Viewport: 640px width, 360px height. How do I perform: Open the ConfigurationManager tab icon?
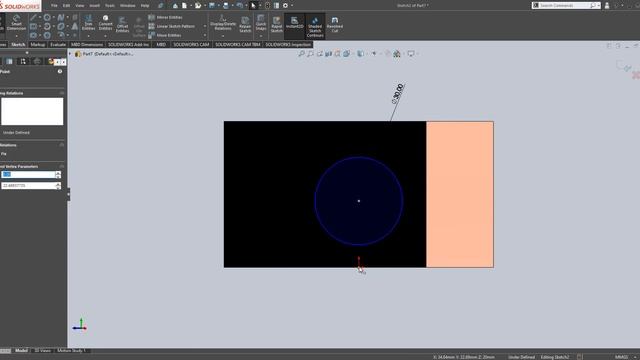tap(23, 62)
